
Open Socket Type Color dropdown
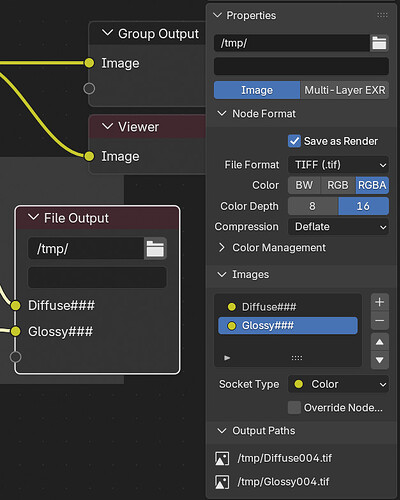338,384
